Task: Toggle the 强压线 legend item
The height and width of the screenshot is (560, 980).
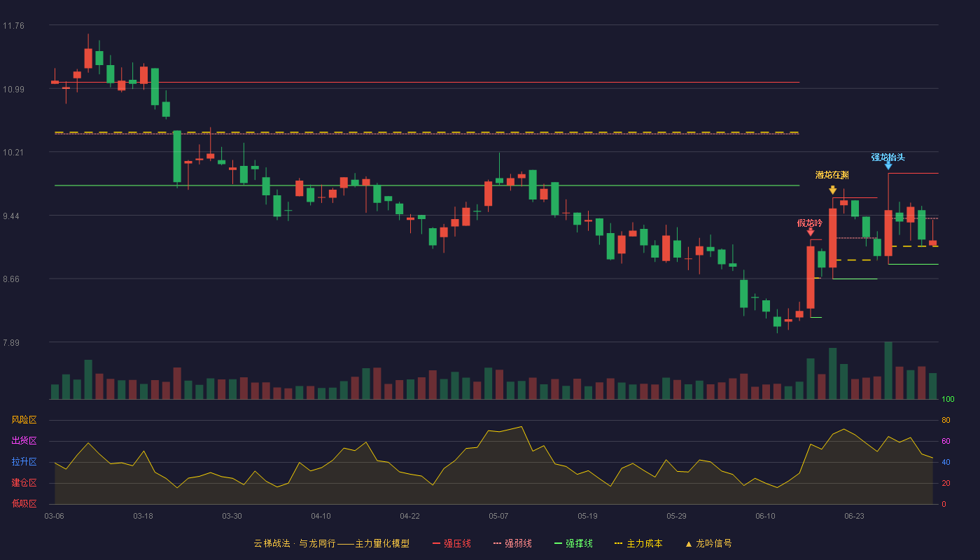Action: [451, 543]
